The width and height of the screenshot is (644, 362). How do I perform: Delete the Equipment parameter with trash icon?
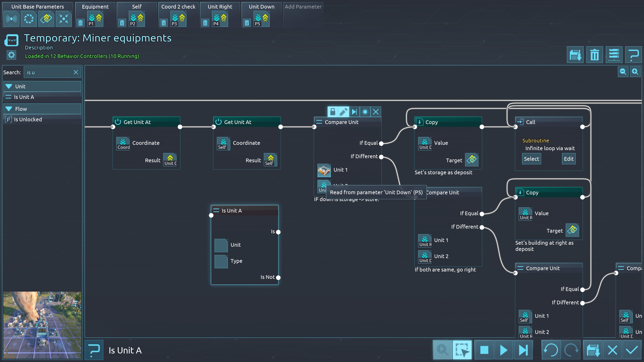pyautogui.click(x=80, y=23)
